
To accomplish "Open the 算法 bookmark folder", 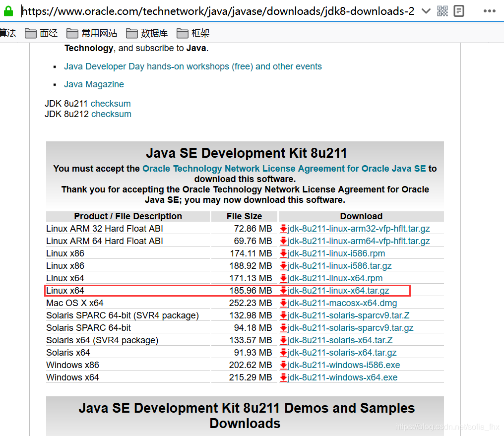I will 8,33.
